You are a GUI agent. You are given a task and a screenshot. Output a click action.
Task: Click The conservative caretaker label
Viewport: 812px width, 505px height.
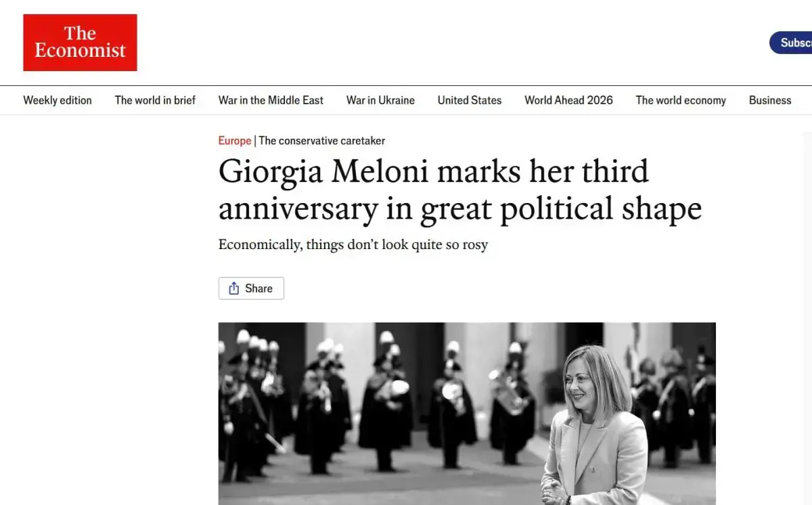321,140
